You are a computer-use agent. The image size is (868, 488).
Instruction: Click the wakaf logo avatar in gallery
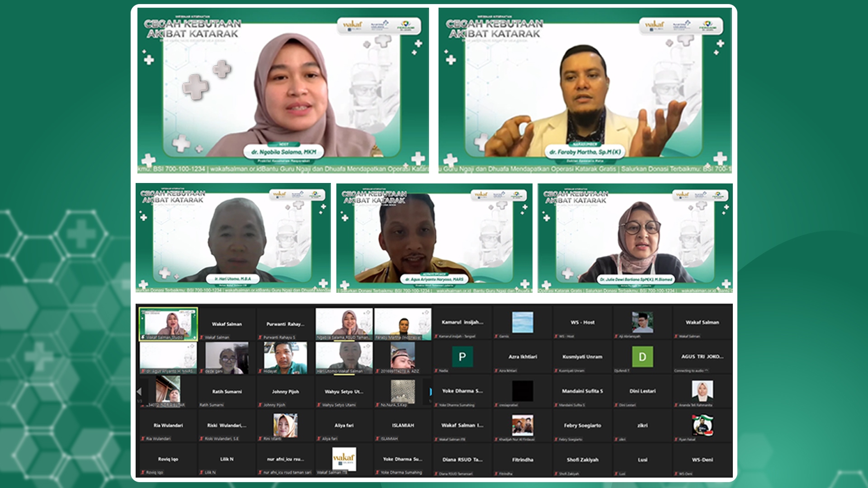click(344, 459)
